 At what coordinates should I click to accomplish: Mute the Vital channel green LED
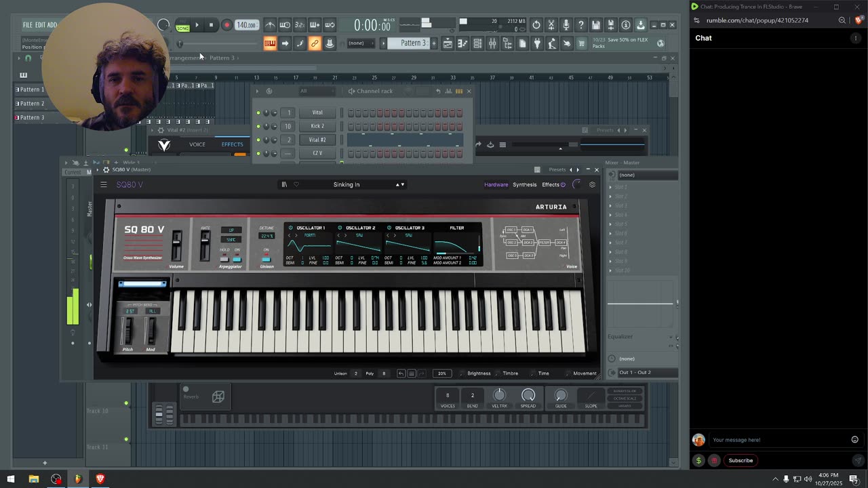(258, 113)
